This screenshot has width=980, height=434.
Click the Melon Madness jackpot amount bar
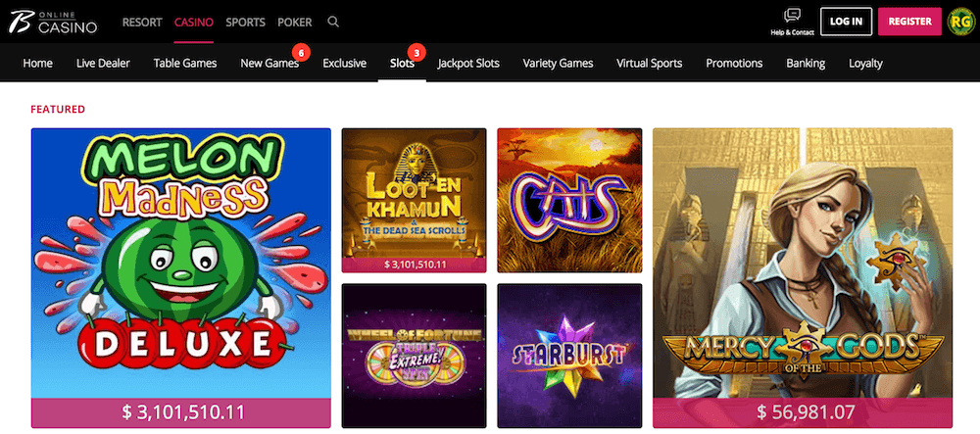[x=181, y=412]
